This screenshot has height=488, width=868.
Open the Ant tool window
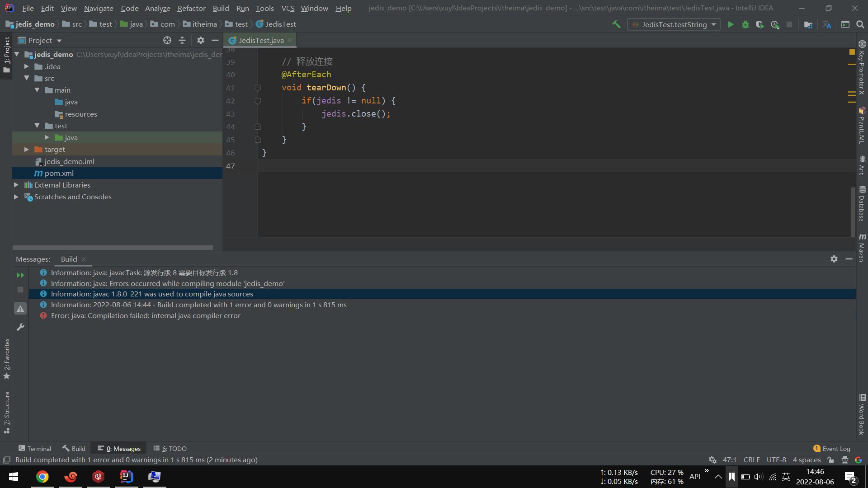tap(862, 165)
